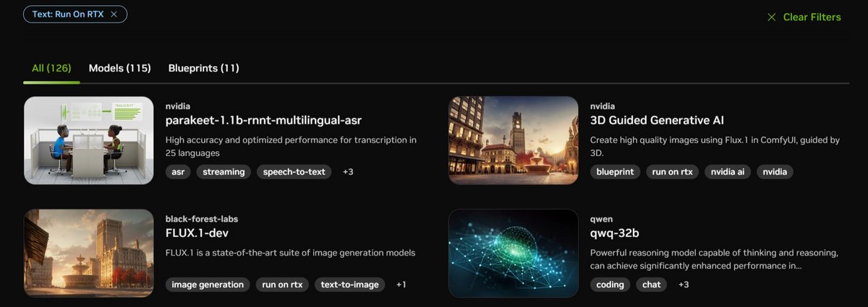
Task: Click the nvidia ai tag
Action: [728, 172]
